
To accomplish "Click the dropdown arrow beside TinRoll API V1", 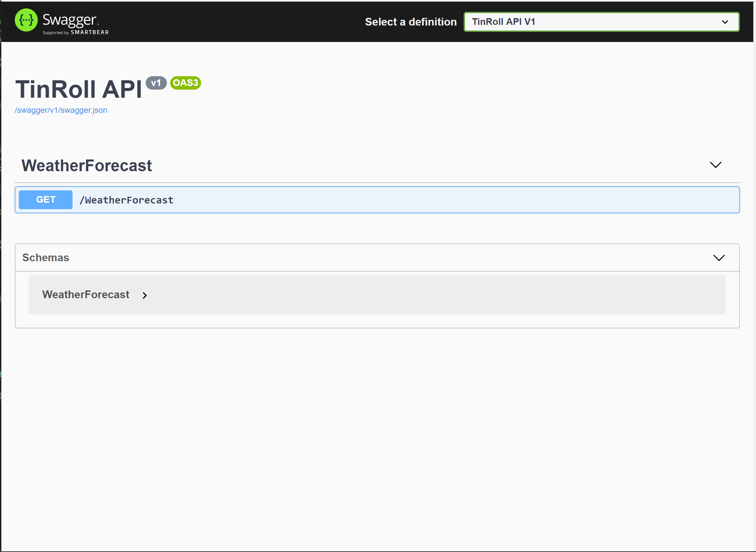I will [x=725, y=22].
